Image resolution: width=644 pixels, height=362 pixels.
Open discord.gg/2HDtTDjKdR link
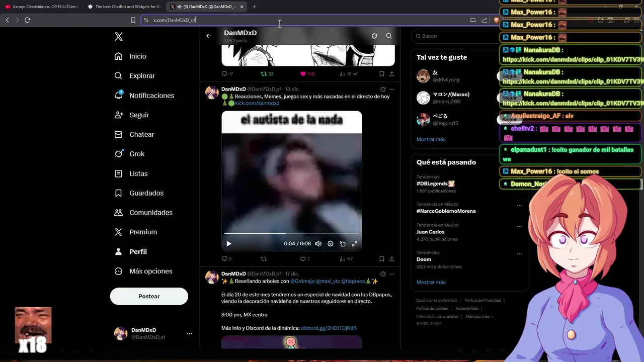(x=329, y=328)
